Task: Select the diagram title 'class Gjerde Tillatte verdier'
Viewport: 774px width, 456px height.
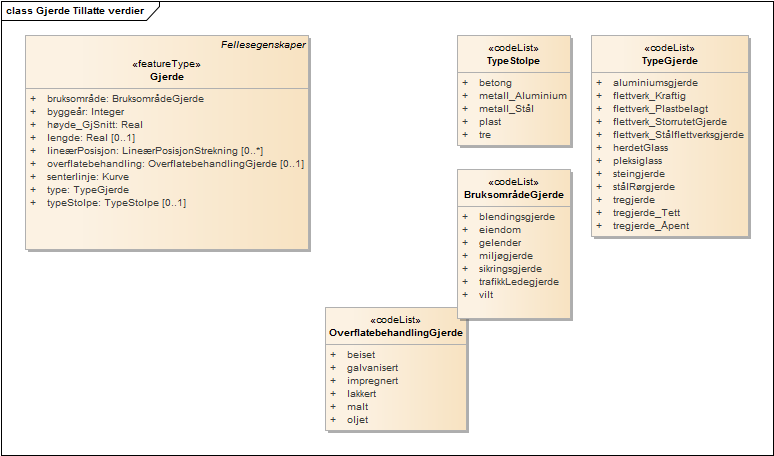Action: 75,11
